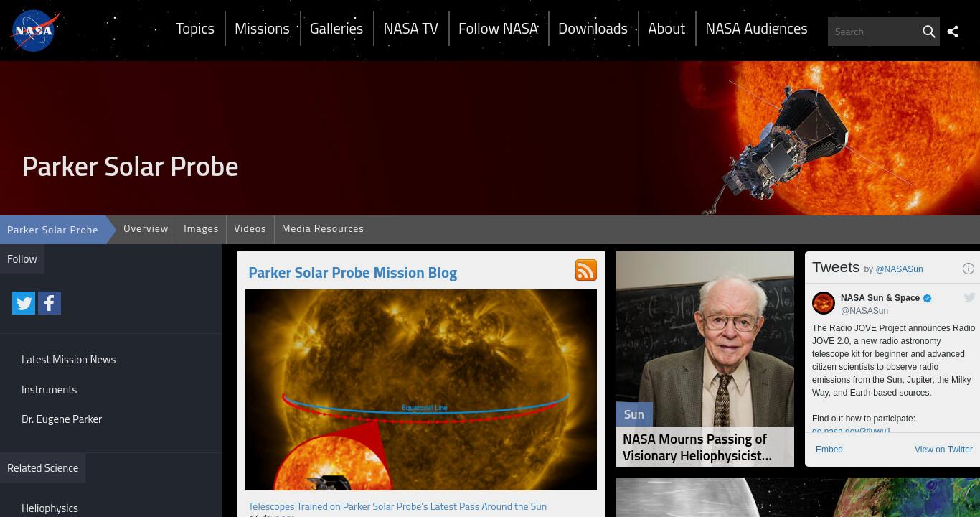Screen dimensions: 980x517
Task: Open the NASA Mourns Passing article card
Action: (x=705, y=359)
